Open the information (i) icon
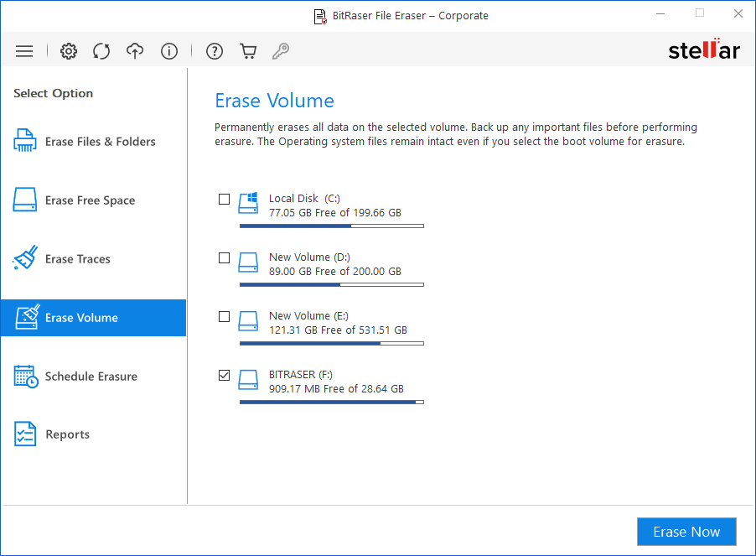The width and height of the screenshot is (756, 556). pos(169,51)
